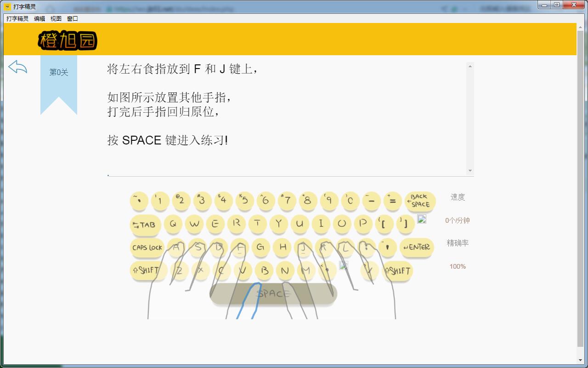Open the 打字精灵 menu
Image resolution: width=588 pixels, height=368 pixels.
[17, 18]
